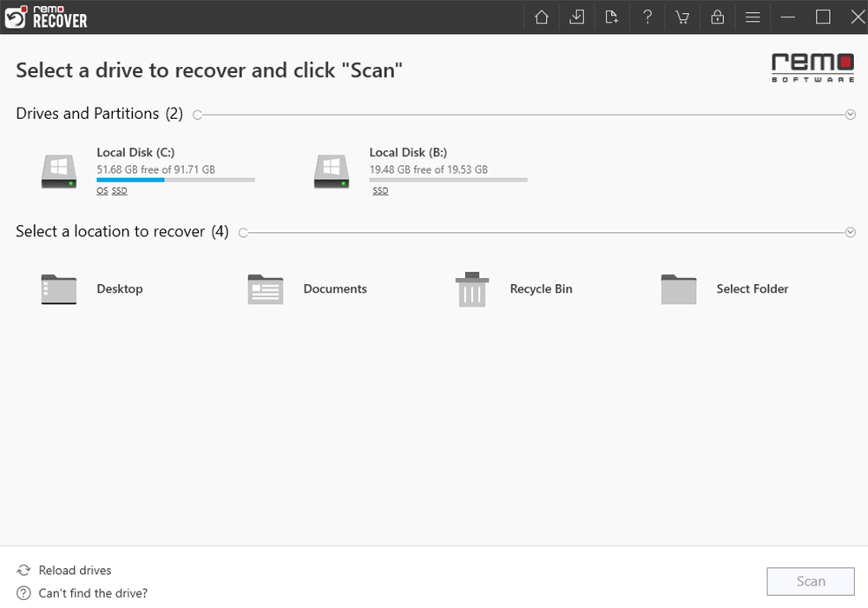Click the padlock activation icon
868x608 pixels.
coord(717,17)
